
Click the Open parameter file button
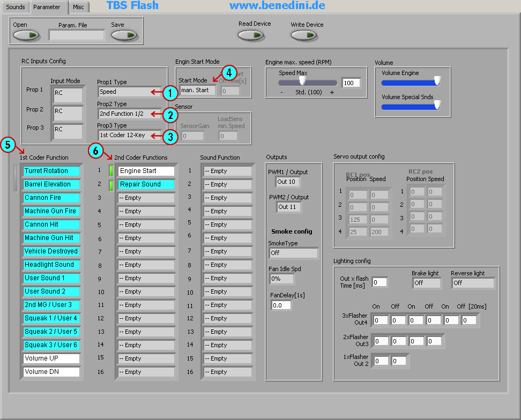[27, 35]
